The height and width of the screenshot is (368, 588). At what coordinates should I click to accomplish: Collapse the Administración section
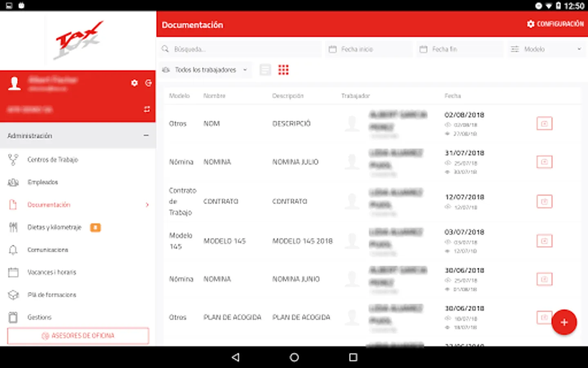coord(146,135)
